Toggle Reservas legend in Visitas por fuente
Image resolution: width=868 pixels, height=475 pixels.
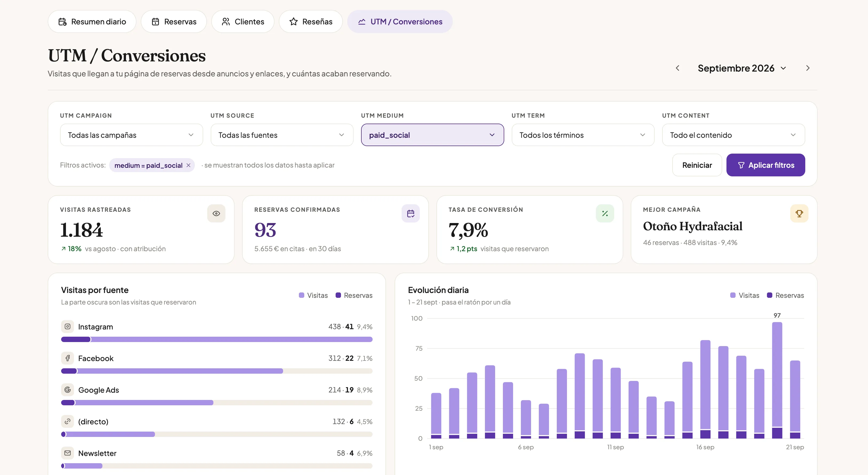coord(354,295)
